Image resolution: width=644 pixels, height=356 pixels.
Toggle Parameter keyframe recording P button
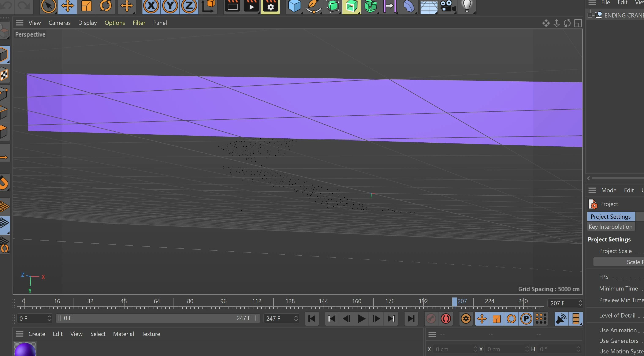tap(526, 319)
